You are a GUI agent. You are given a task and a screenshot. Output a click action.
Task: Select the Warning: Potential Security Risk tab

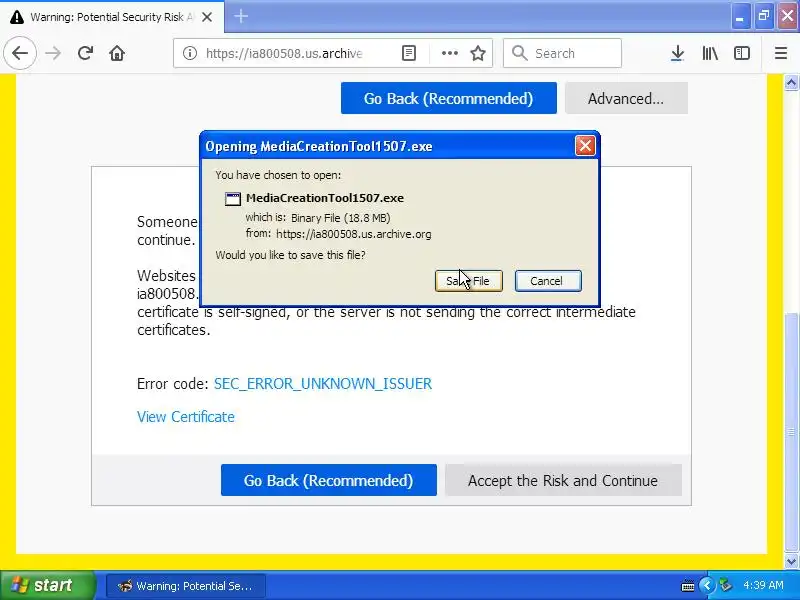pyautogui.click(x=112, y=17)
